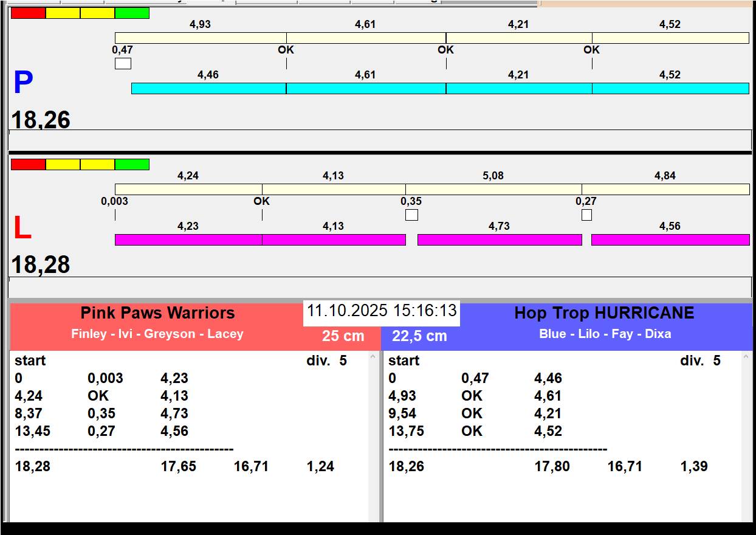Select the cyan bar segment under 4,52

(x=670, y=88)
